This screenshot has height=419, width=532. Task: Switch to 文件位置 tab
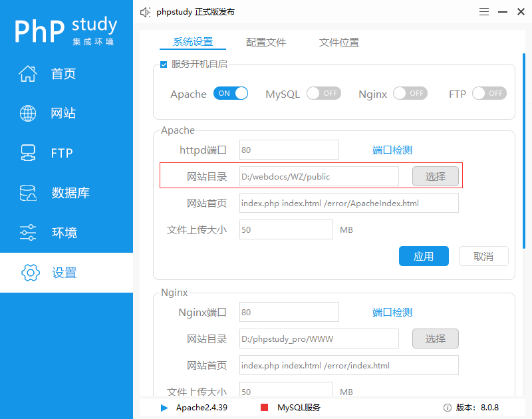click(x=339, y=43)
